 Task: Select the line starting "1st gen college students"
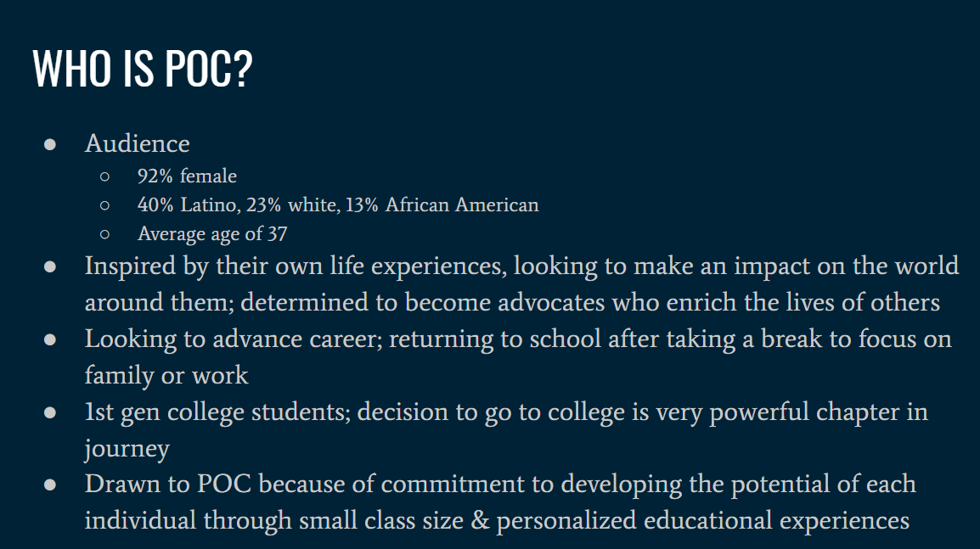tap(506, 412)
